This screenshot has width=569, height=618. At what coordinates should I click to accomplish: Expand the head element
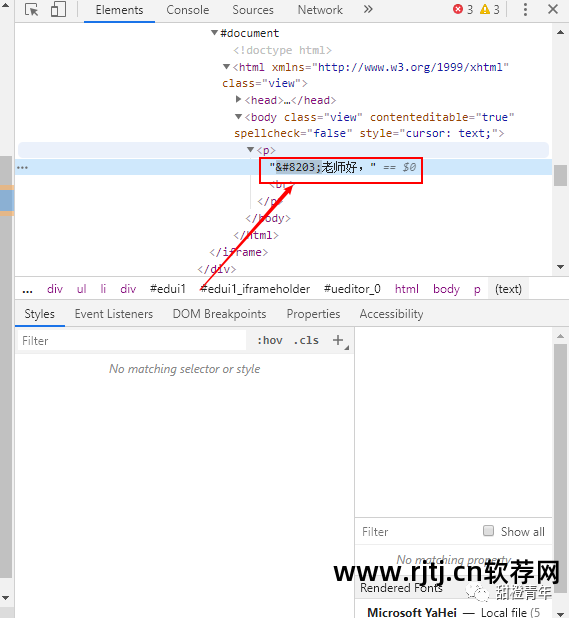(238, 99)
